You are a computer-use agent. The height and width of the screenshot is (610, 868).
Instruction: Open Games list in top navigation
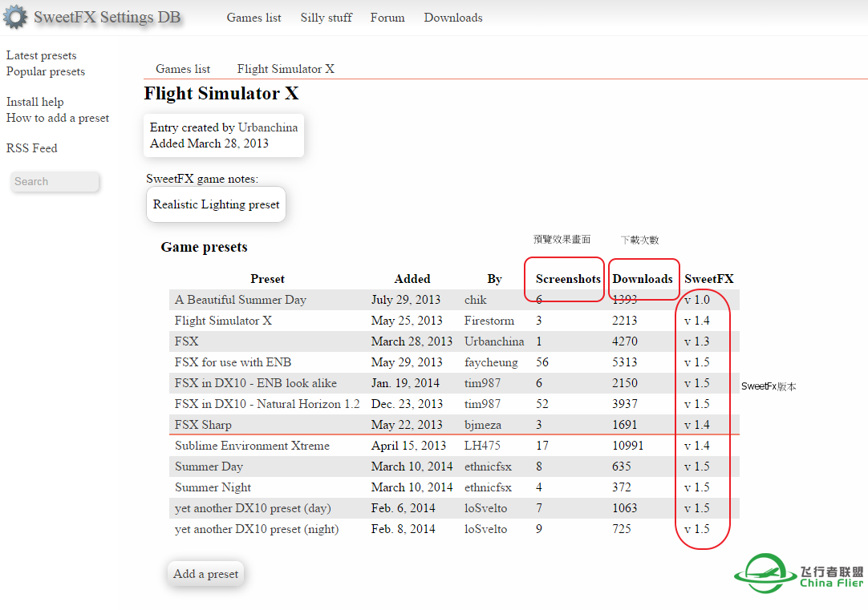[254, 18]
